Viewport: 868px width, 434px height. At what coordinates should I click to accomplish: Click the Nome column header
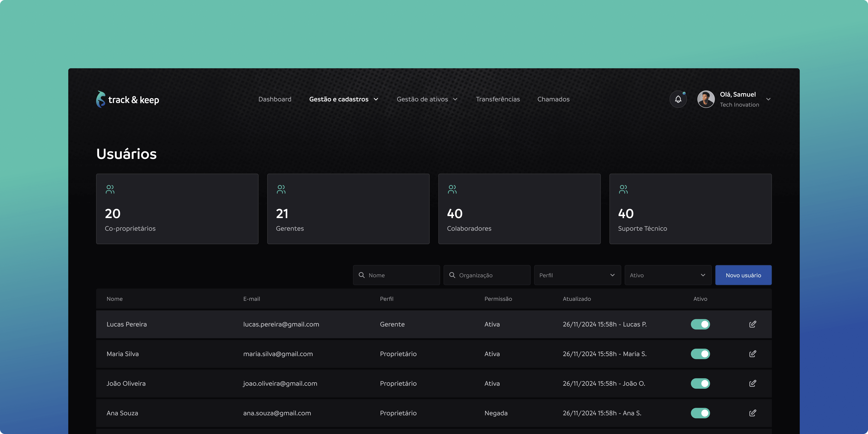(x=115, y=299)
